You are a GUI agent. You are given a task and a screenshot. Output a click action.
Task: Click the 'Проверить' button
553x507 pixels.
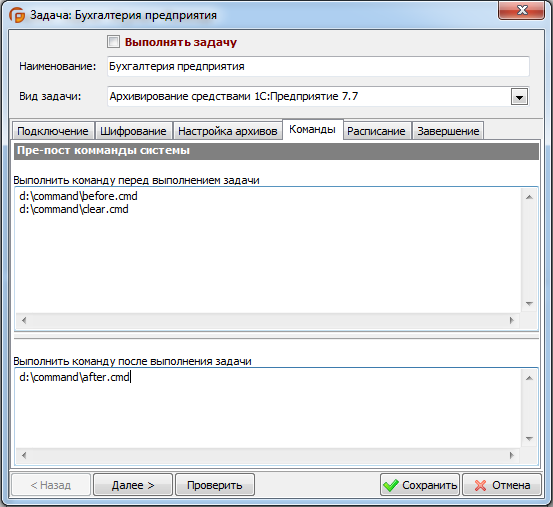pyautogui.click(x=215, y=485)
